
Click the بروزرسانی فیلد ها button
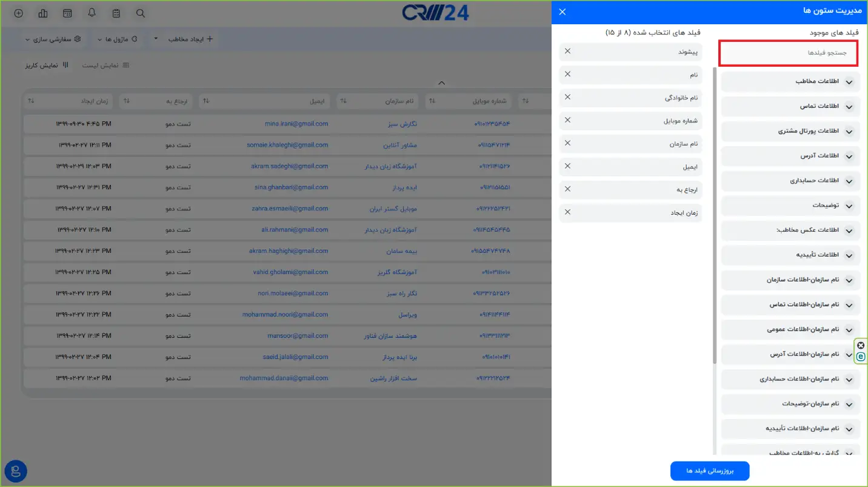pyautogui.click(x=710, y=471)
